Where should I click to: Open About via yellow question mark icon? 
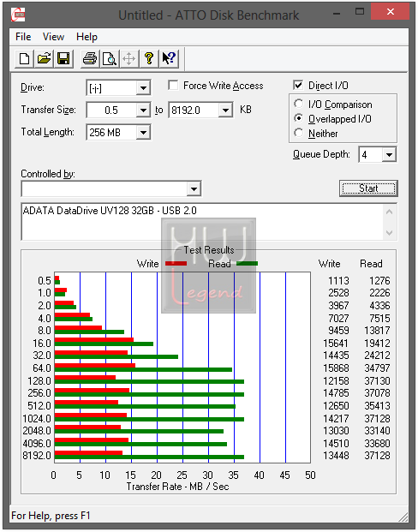pyautogui.click(x=148, y=59)
